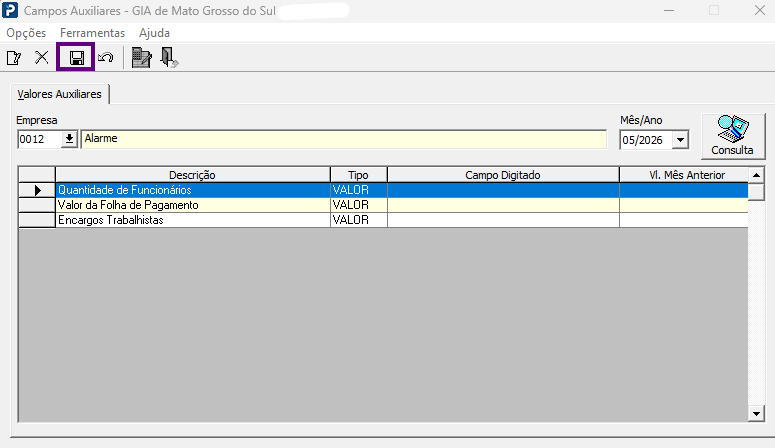
Task: Click the Descrição column header
Action: click(192, 175)
